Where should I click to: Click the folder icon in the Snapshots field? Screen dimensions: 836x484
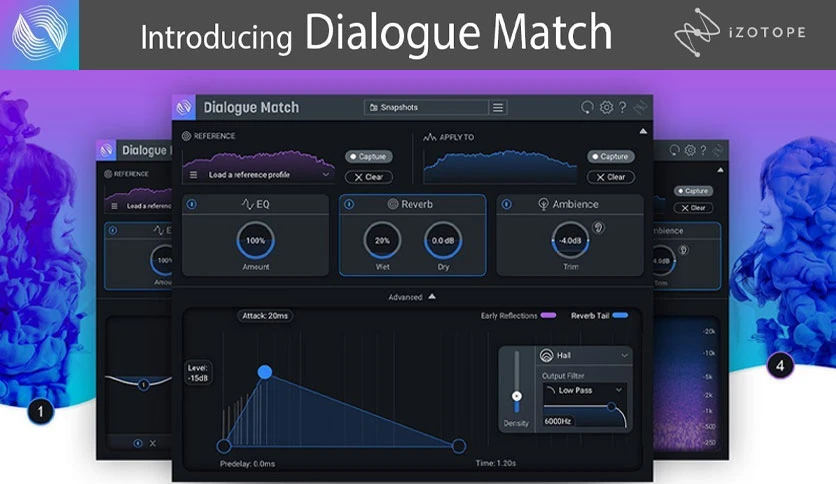point(374,108)
